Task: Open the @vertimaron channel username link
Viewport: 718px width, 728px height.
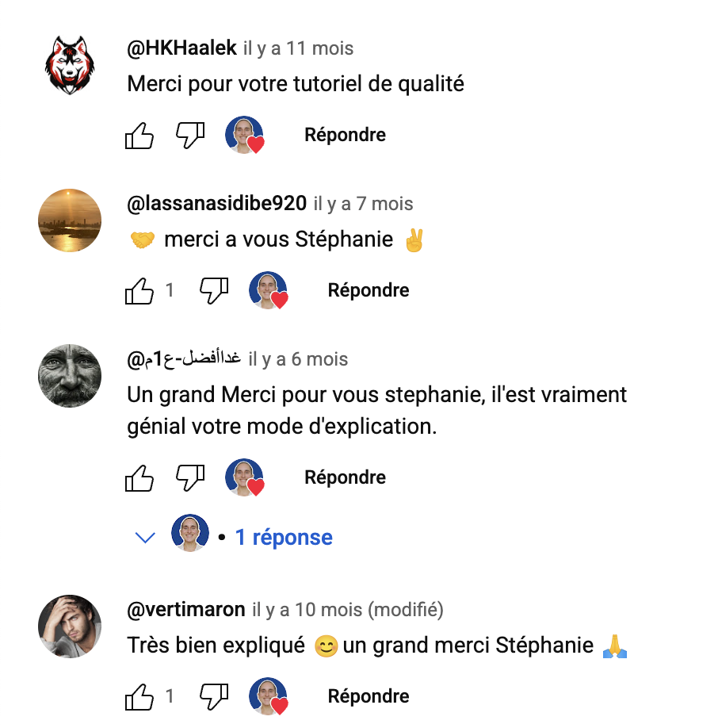Action: pos(186,609)
